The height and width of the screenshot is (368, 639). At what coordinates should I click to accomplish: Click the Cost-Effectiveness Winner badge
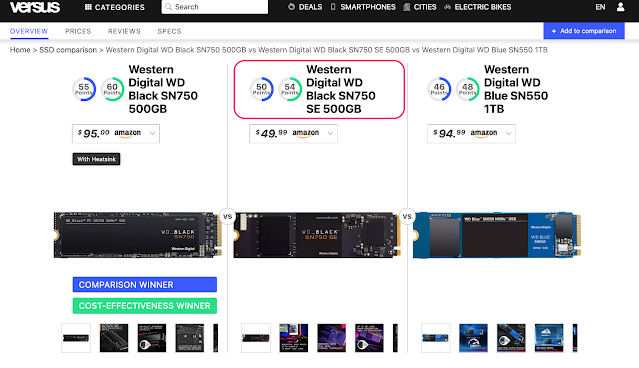coord(145,306)
